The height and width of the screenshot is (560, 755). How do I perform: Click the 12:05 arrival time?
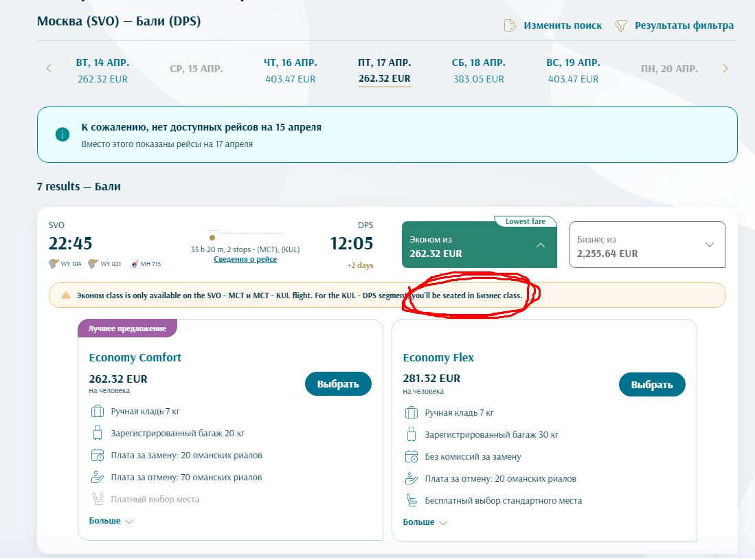(352, 243)
